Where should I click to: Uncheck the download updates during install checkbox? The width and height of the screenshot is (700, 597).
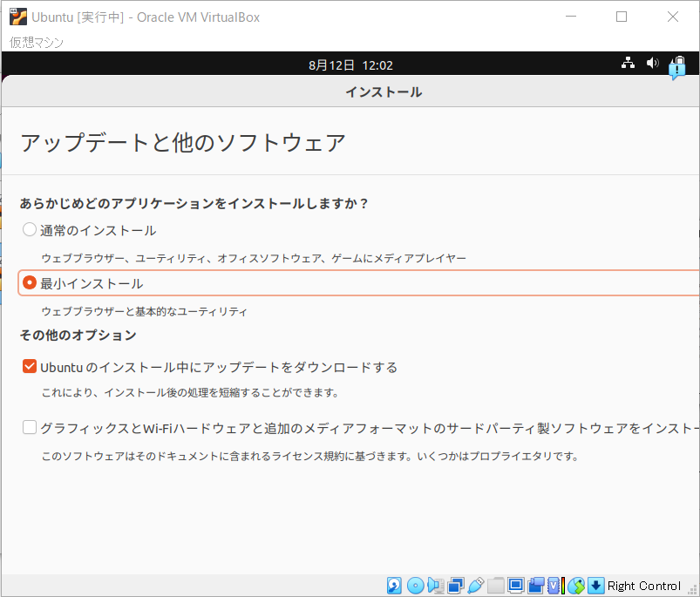(30, 366)
